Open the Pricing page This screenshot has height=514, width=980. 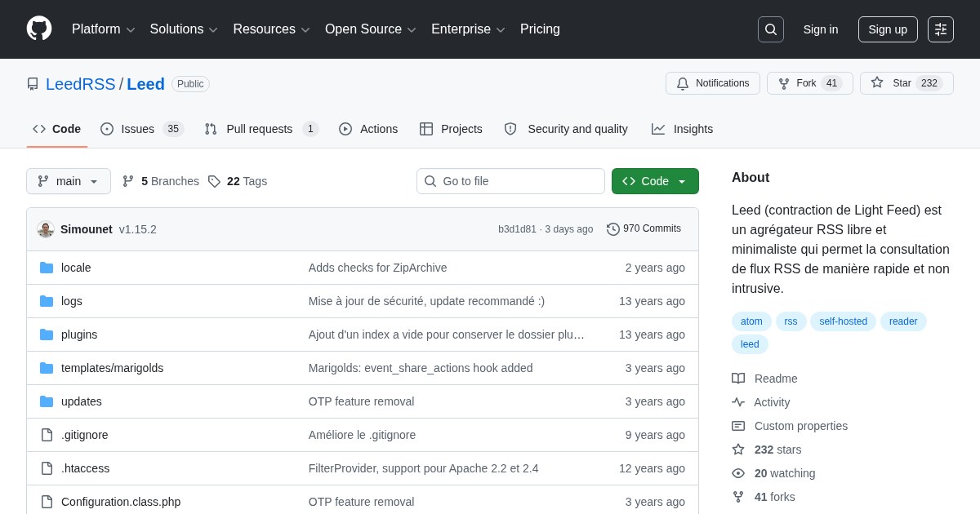point(540,29)
